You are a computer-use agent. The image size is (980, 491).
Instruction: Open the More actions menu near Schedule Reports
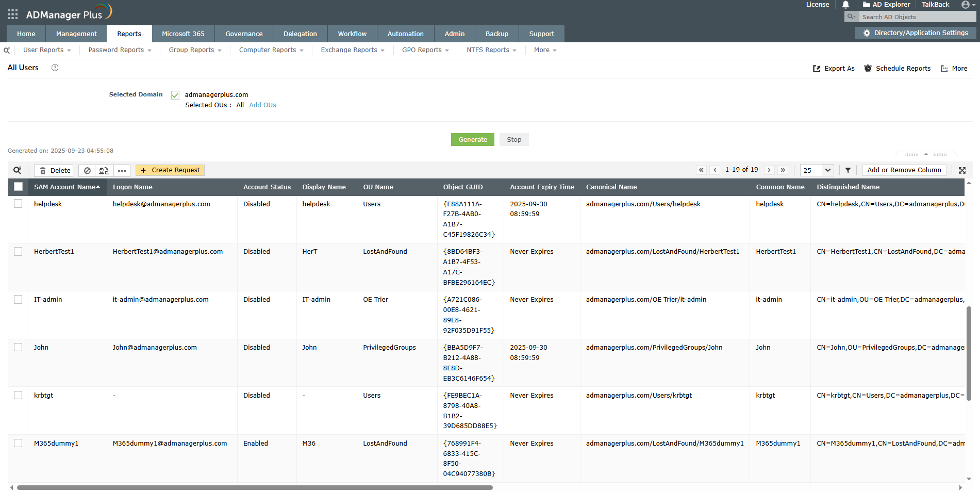pos(954,69)
